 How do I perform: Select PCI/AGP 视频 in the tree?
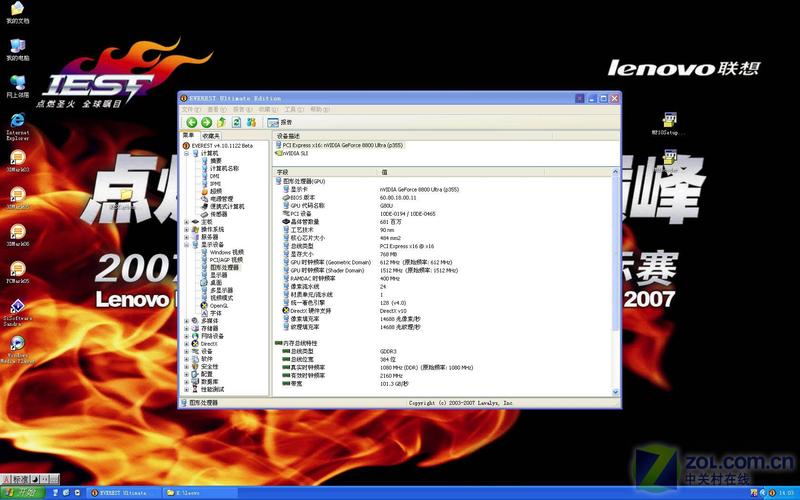[226, 260]
